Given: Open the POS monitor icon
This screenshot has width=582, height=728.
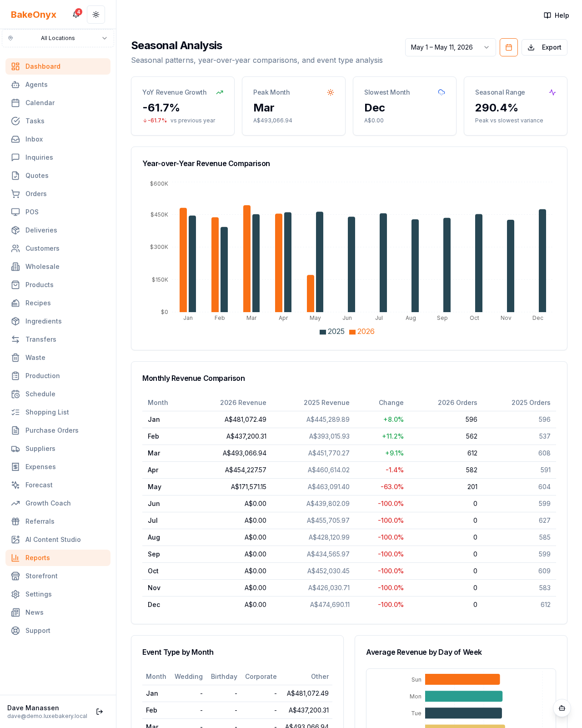Looking at the screenshot, I should click(x=15, y=212).
